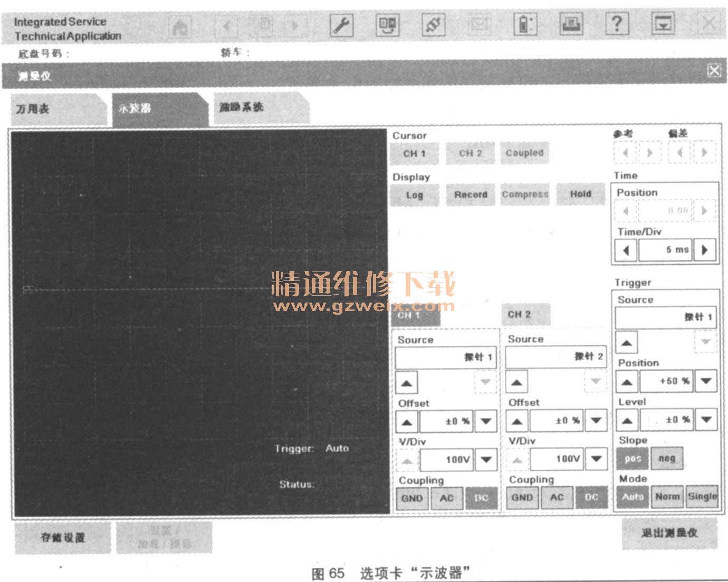Close the 测量仪 panel with X
This screenshot has height=582, width=728.
[714, 71]
